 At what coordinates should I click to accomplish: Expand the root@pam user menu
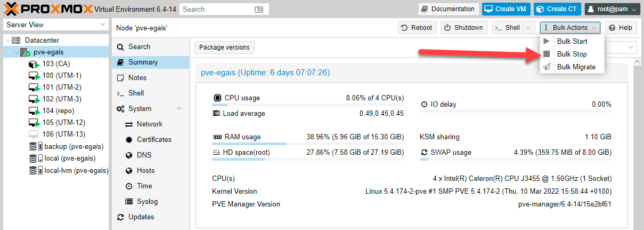[632, 10]
